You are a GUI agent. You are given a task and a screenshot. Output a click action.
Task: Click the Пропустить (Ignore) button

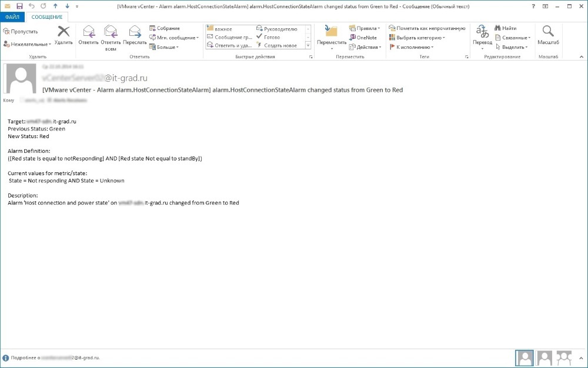[21, 32]
